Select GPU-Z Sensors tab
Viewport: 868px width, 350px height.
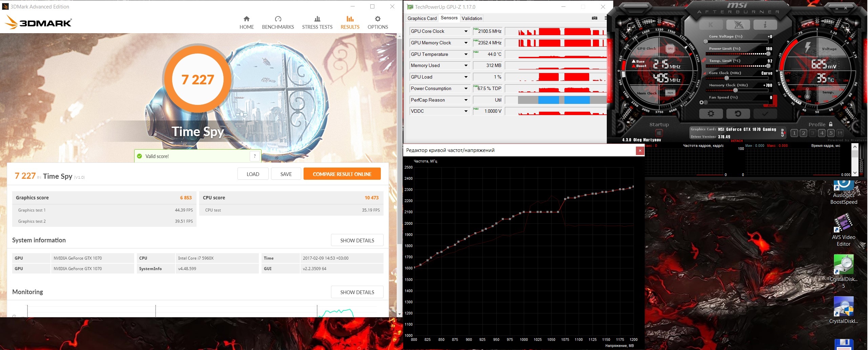pos(449,18)
